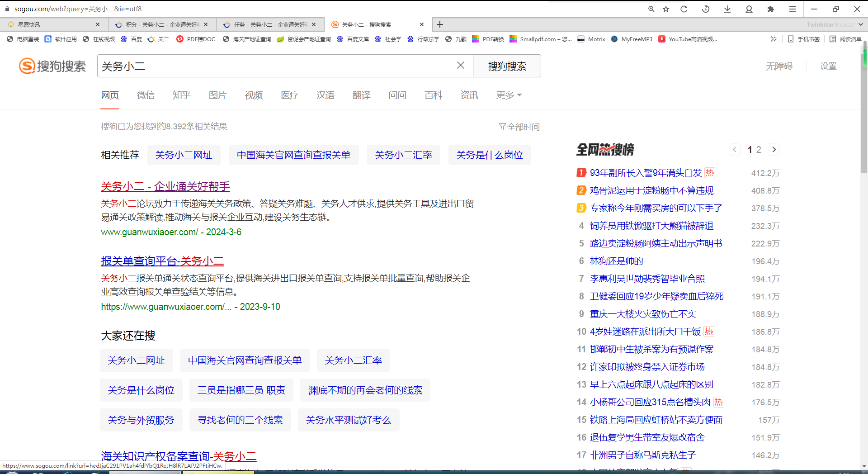Open result 报关单查询平台-关务小二
The image size is (868, 474).
[x=162, y=261]
